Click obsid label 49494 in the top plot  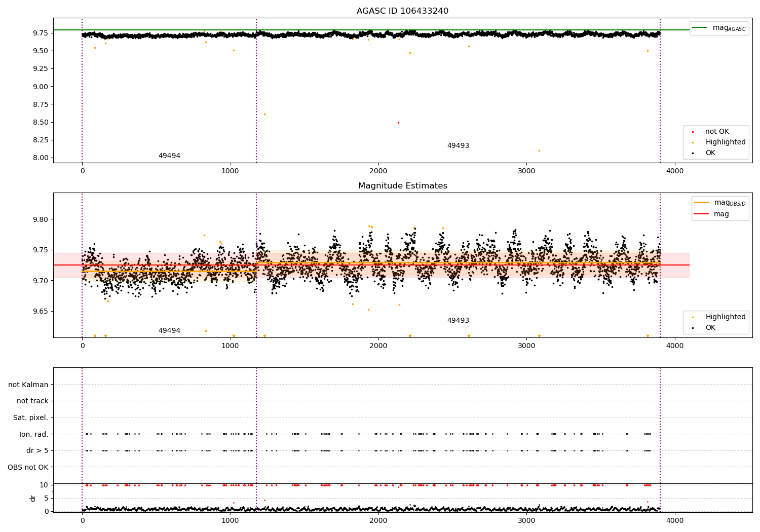pos(169,156)
